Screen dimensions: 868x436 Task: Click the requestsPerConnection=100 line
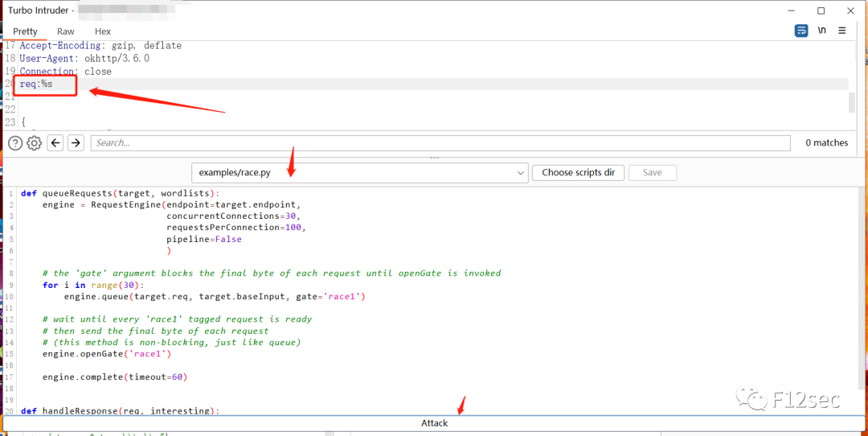pos(236,228)
